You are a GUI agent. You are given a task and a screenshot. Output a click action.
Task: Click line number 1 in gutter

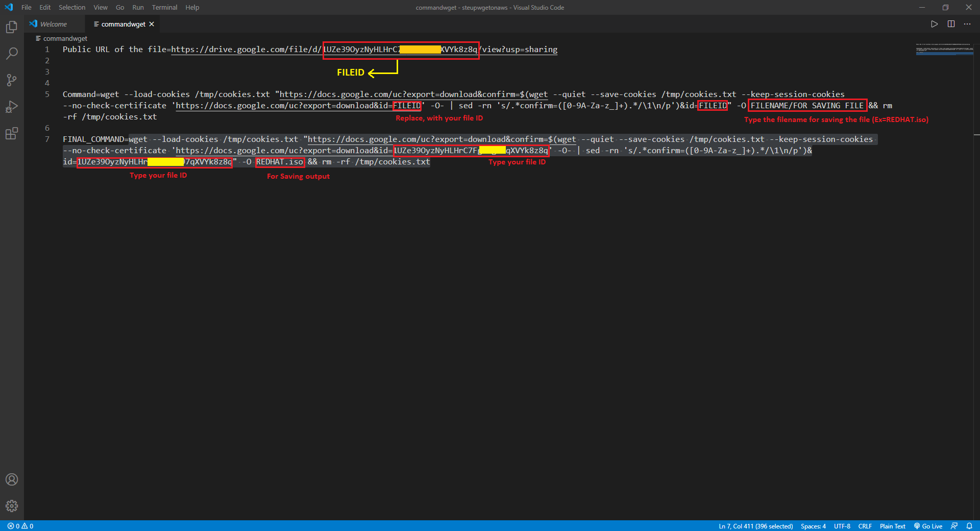click(47, 50)
